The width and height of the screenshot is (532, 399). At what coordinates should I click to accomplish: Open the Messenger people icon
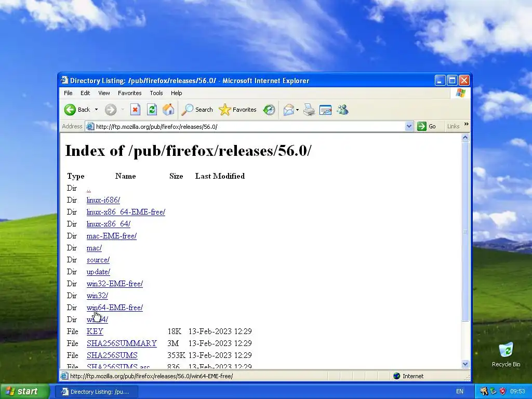pos(343,110)
